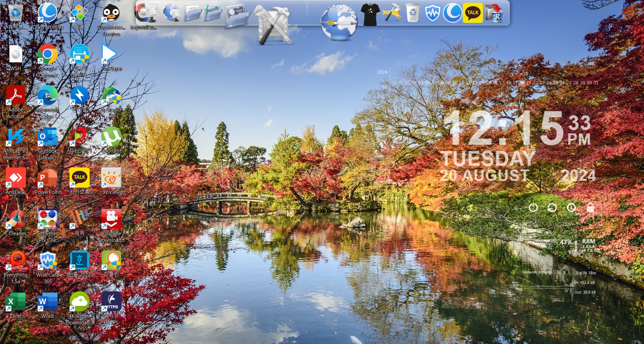Open the music folder icon in the dock

(x=213, y=13)
